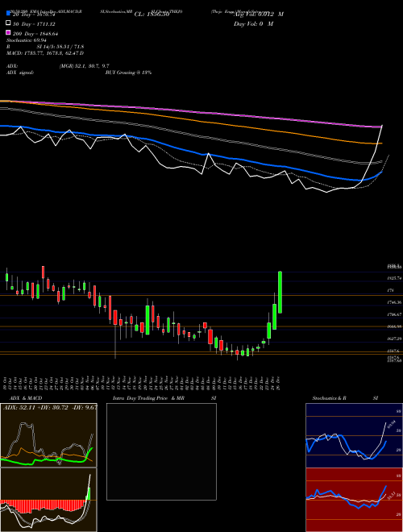Click the 1666.98 price axis label
Image resolution: width=403 pixels, height=532 pixels.
pyautogui.click(x=395, y=326)
